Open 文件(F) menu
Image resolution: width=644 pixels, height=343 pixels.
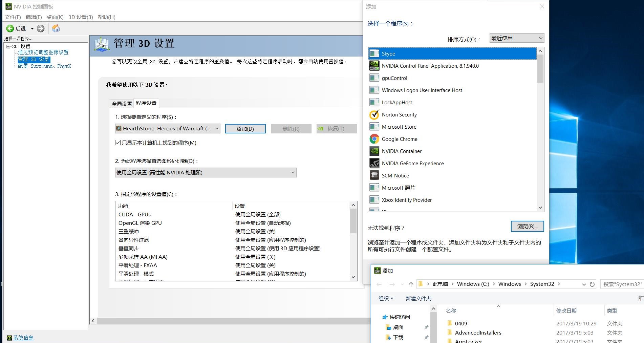pos(13,17)
